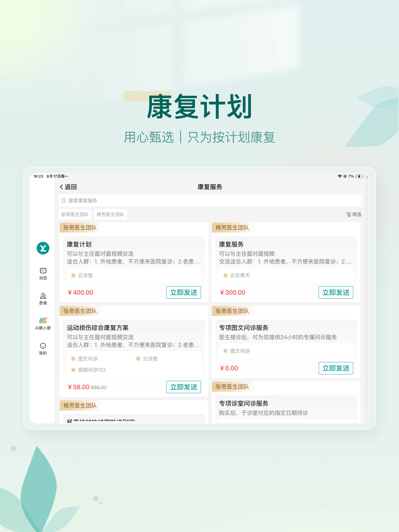Click the 8月17日周一 date in status bar

point(57,176)
